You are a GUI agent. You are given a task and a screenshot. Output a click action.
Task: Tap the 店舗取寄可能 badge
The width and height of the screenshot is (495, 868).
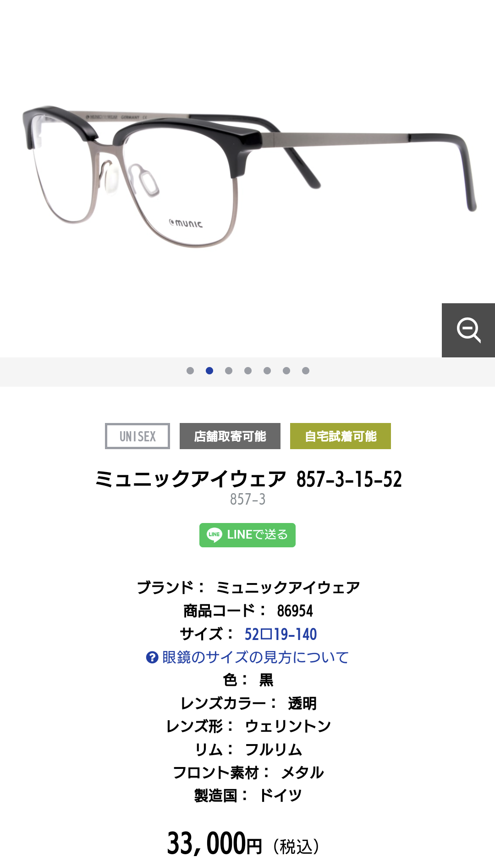pos(230,436)
